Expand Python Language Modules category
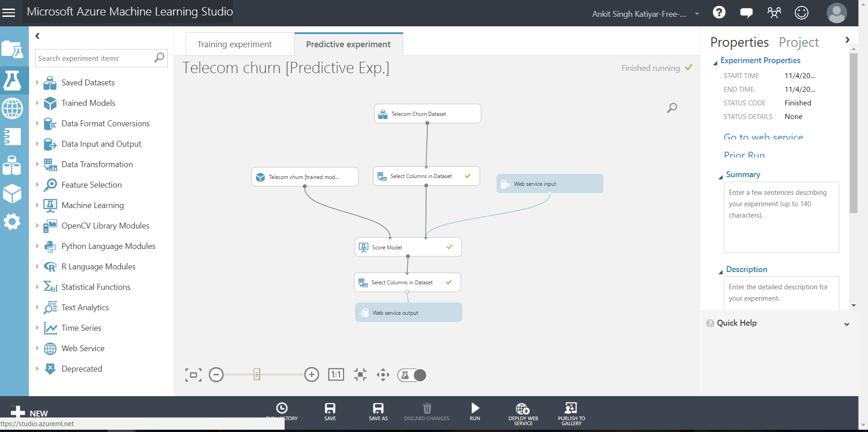 coord(37,246)
